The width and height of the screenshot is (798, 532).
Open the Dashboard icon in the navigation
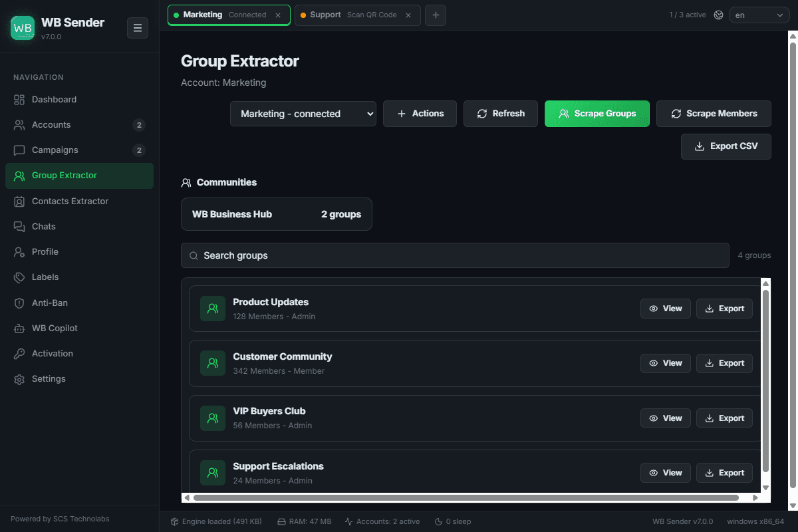19,100
